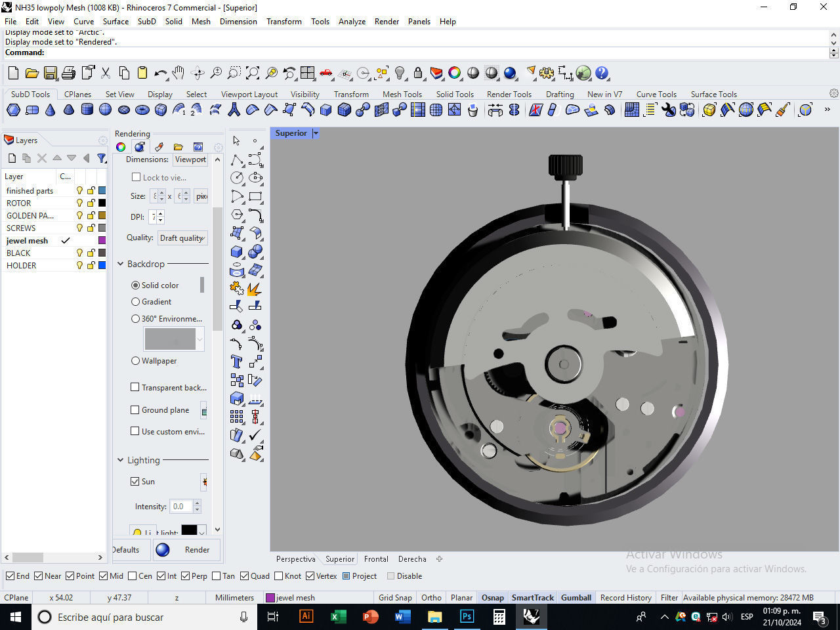The width and height of the screenshot is (840, 630).
Task: Toggle the Cen osnap checkbox
Action: [x=133, y=576]
